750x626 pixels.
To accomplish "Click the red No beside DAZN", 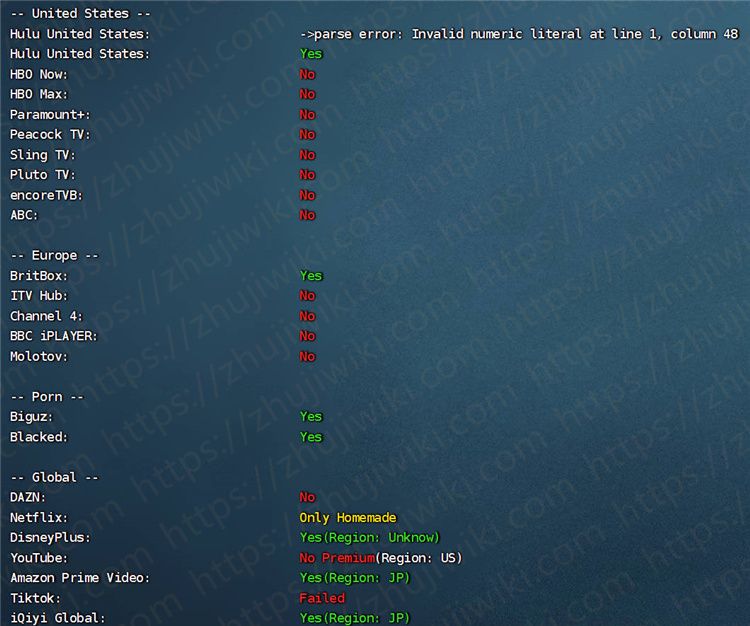I will pyautogui.click(x=308, y=497).
